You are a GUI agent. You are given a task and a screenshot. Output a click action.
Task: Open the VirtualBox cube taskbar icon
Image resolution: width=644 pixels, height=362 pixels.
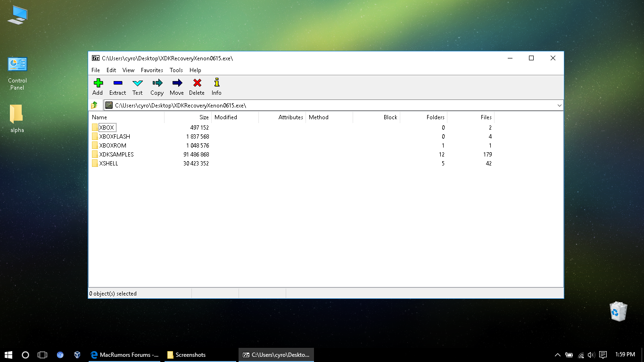(x=77, y=354)
